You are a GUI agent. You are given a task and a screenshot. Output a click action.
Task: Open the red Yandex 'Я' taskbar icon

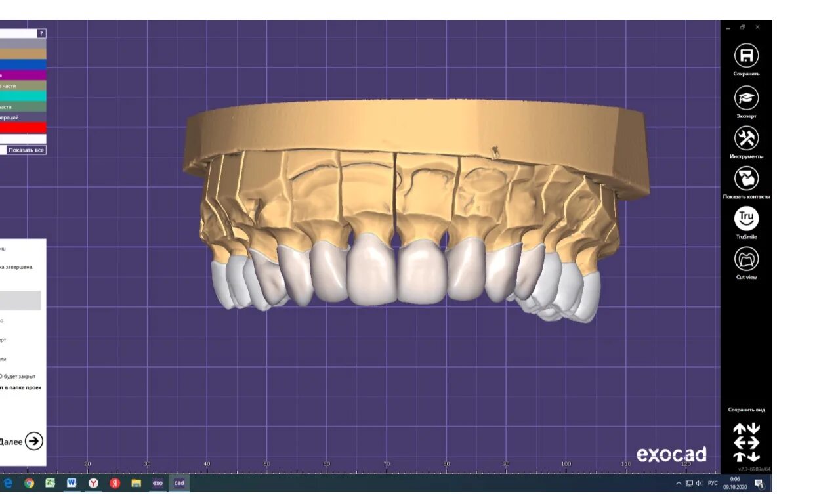[115, 483]
